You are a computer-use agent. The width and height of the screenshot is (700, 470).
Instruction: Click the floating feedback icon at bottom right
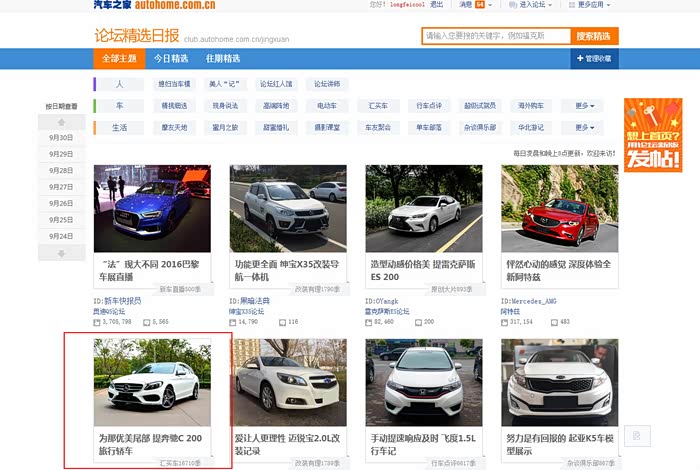click(x=637, y=436)
